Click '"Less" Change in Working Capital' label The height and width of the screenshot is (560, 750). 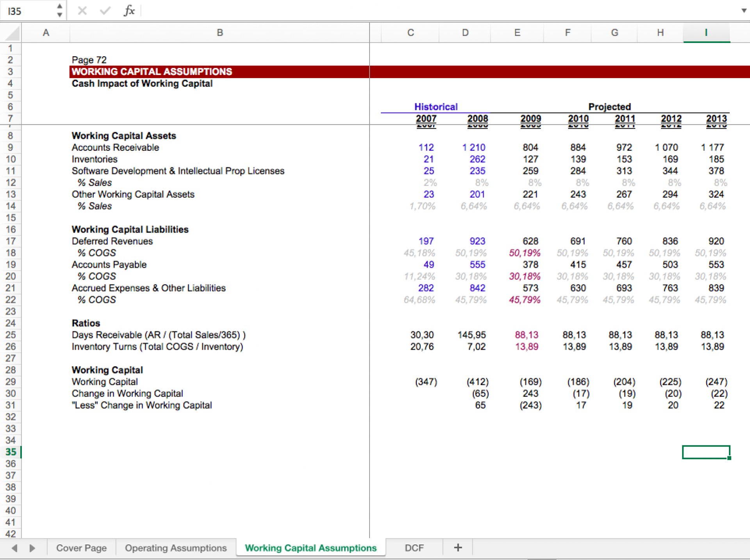[141, 405]
